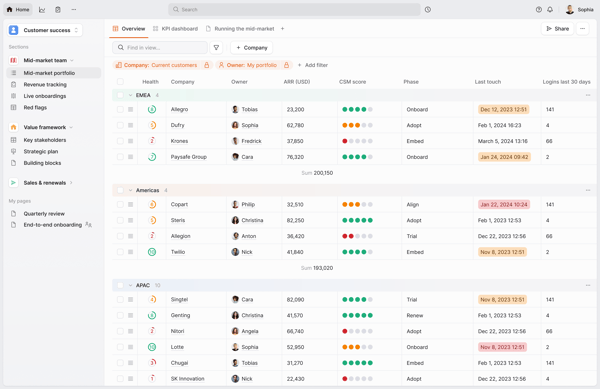Open the history clock icon beside search
Screen dimensions: 600x389
[x=428, y=10]
